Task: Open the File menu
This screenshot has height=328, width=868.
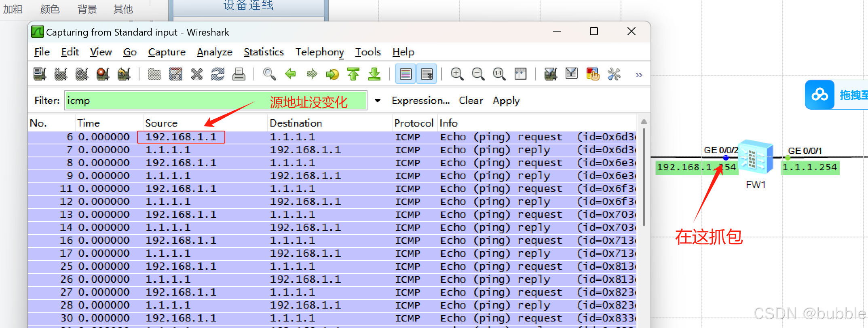Action: coord(42,52)
